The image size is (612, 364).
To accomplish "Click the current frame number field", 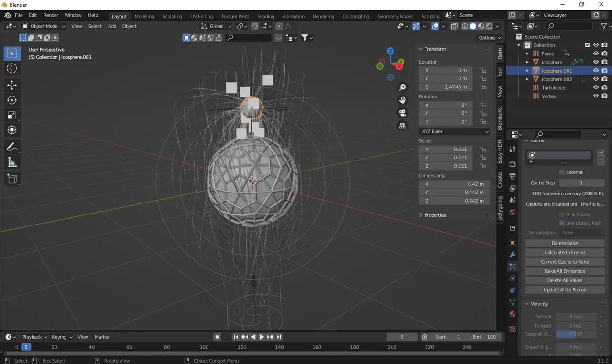I will (402, 337).
